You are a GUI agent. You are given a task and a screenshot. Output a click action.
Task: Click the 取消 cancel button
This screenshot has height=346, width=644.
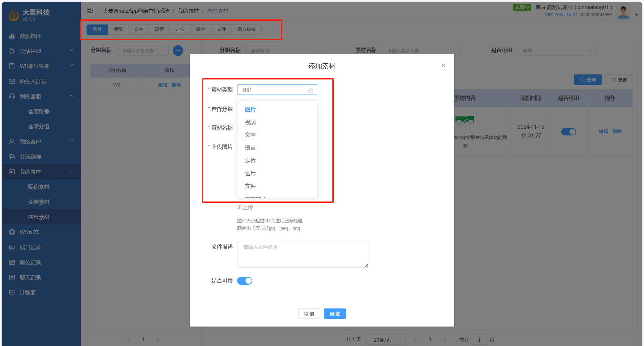(309, 314)
